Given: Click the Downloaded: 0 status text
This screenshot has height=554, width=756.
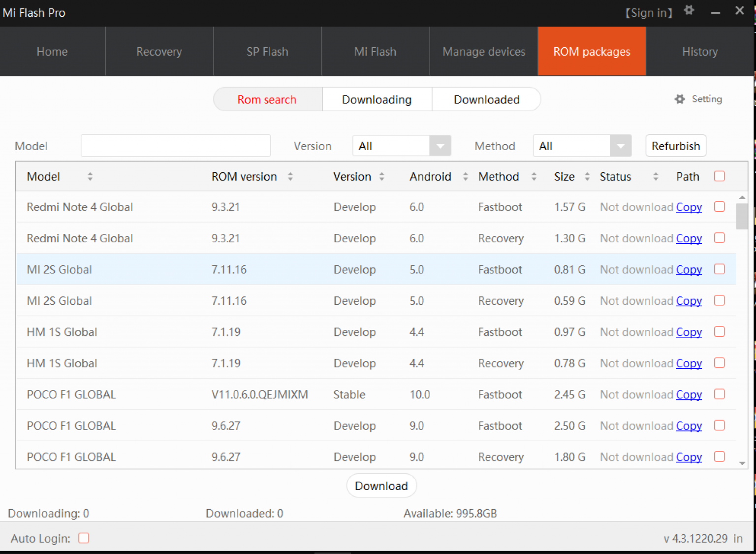Looking at the screenshot, I should [x=245, y=514].
